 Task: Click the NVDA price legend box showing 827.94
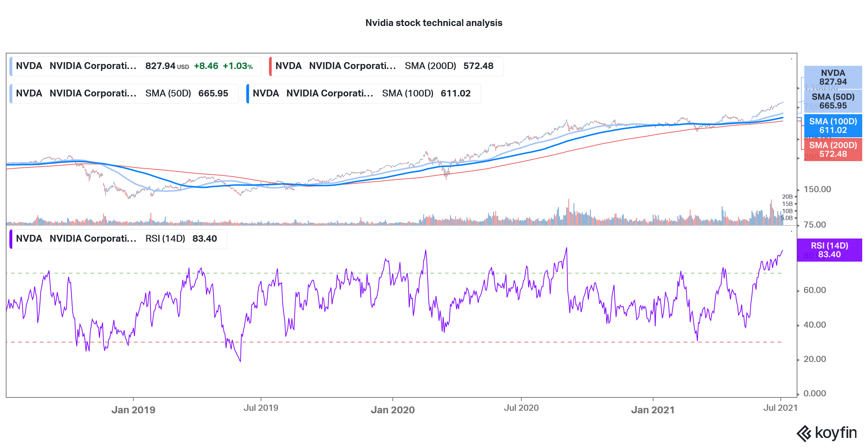coord(135,66)
